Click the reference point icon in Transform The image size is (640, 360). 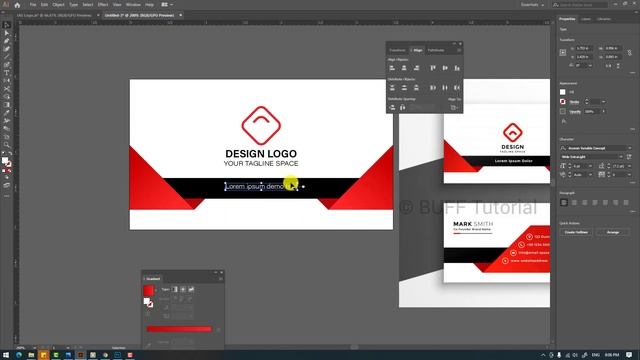tap(563, 52)
